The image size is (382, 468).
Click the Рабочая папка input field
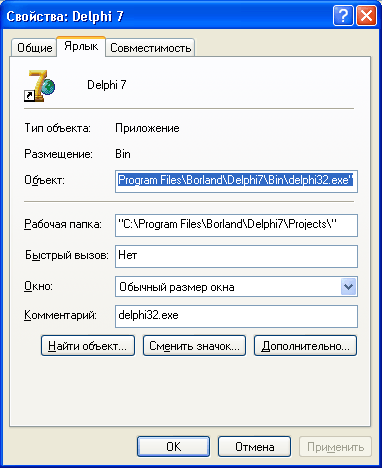pyautogui.click(x=236, y=225)
